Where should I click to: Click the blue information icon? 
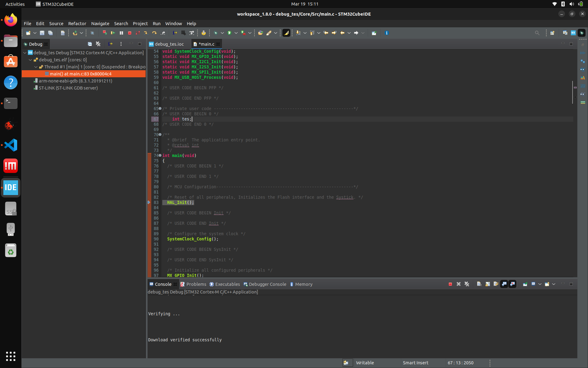pyautogui.click(x=387, y=33)
